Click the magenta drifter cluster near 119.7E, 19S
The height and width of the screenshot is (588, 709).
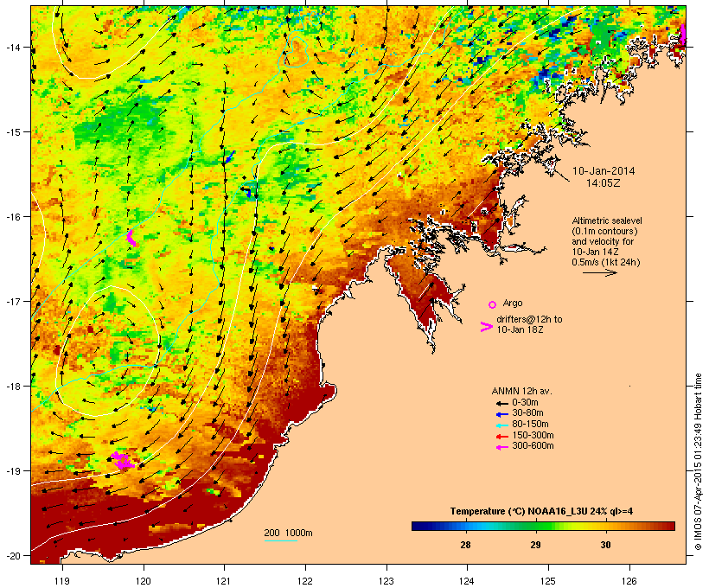pos(123,460)
